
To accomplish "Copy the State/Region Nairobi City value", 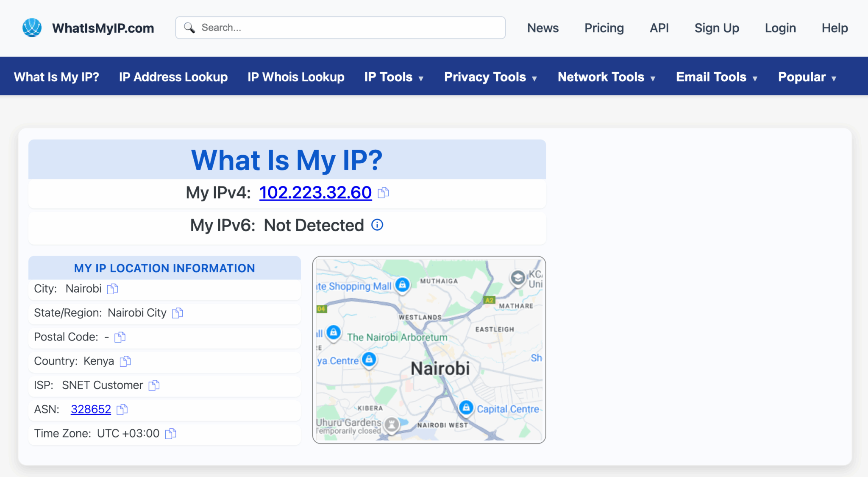I will point(177,313).
